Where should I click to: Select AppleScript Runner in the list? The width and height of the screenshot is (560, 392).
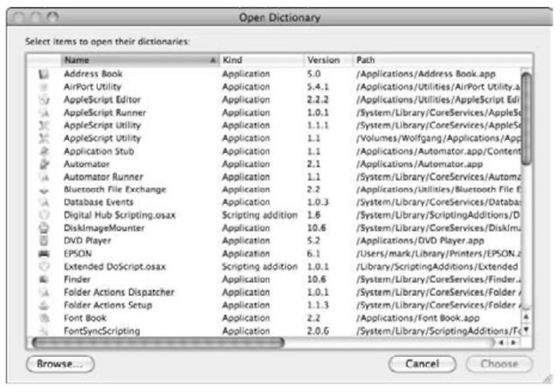pyautogui.click(x=105, y=113)
